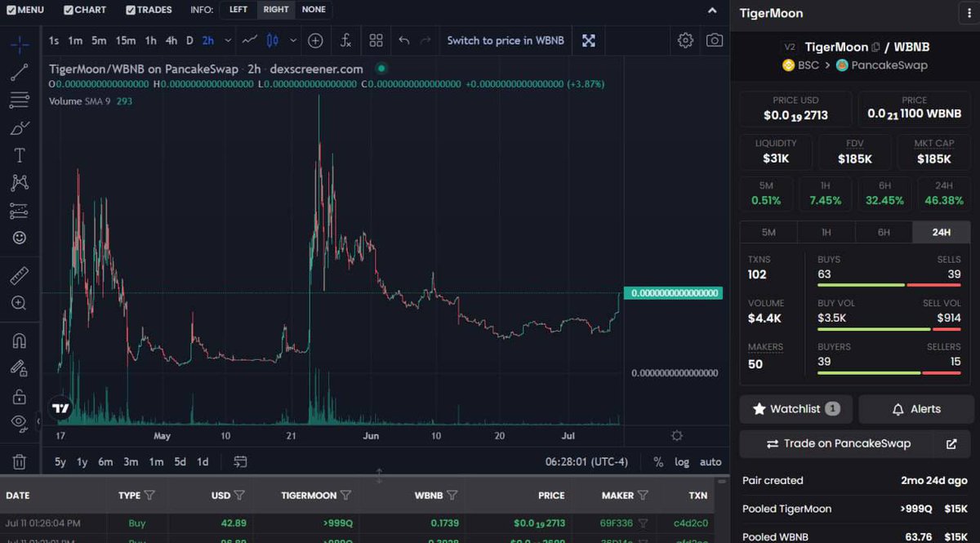Click the collapse toolbar arrow at bottom left

coord(38,422)
